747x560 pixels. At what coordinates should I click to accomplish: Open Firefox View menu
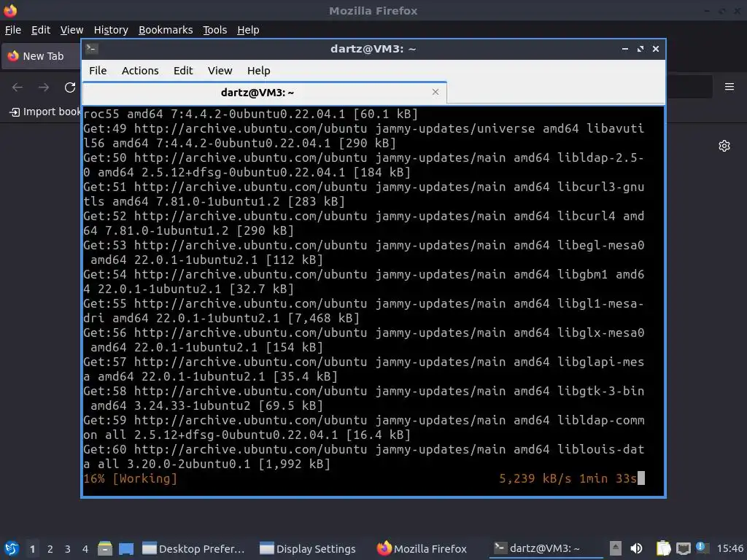[71, 30]
